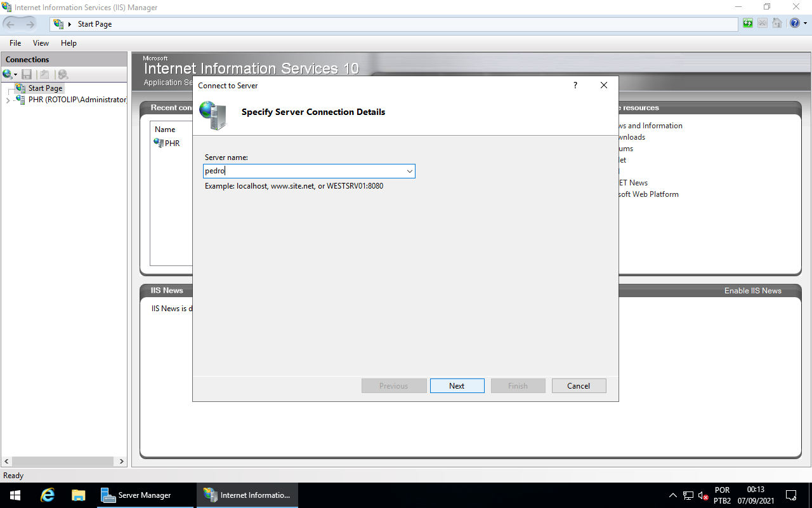The image size is (812, 508).
Task: Click the Save Connections floppy disk icon
Action: click(x=27, y=74)
